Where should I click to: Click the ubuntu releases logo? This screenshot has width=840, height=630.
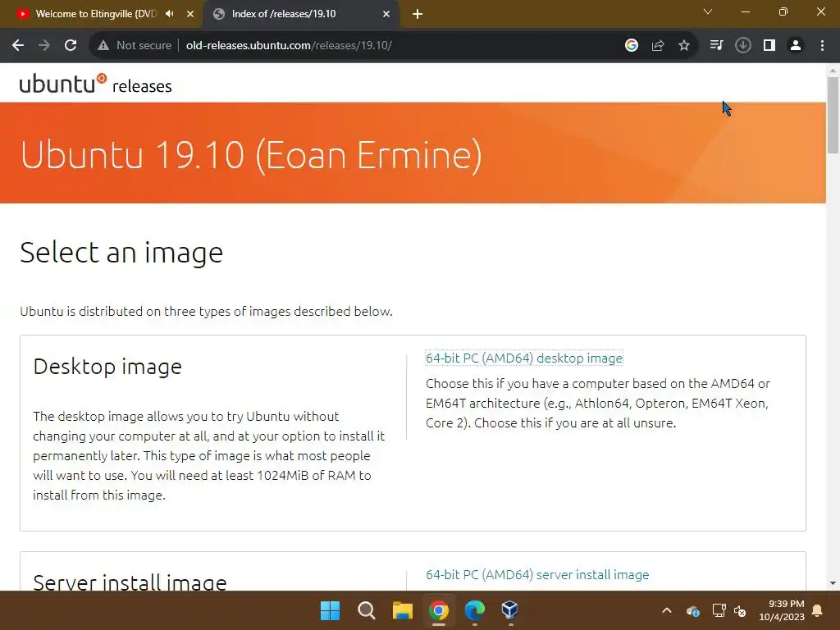click(95, 84)
